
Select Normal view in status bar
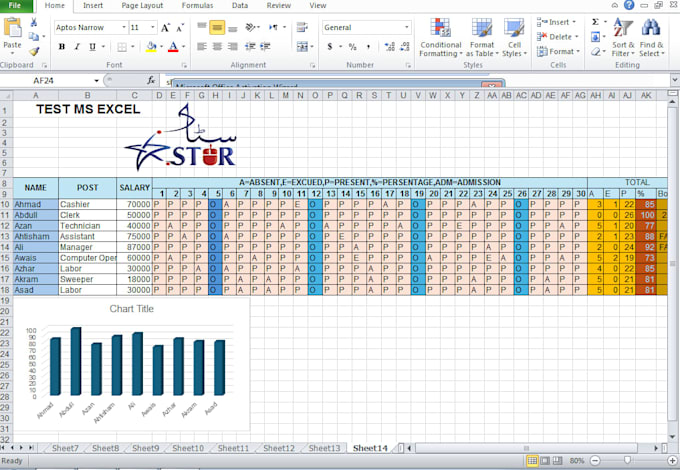(x=532, y=460)
